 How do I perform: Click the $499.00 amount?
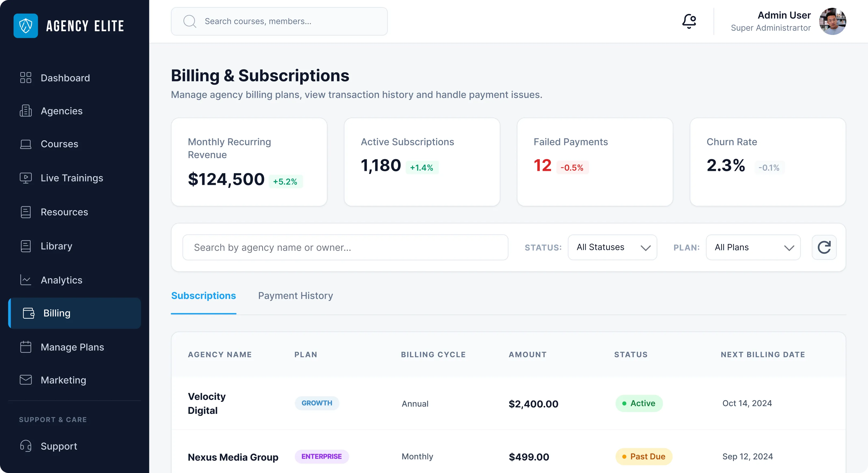click(x=529, y=457)
